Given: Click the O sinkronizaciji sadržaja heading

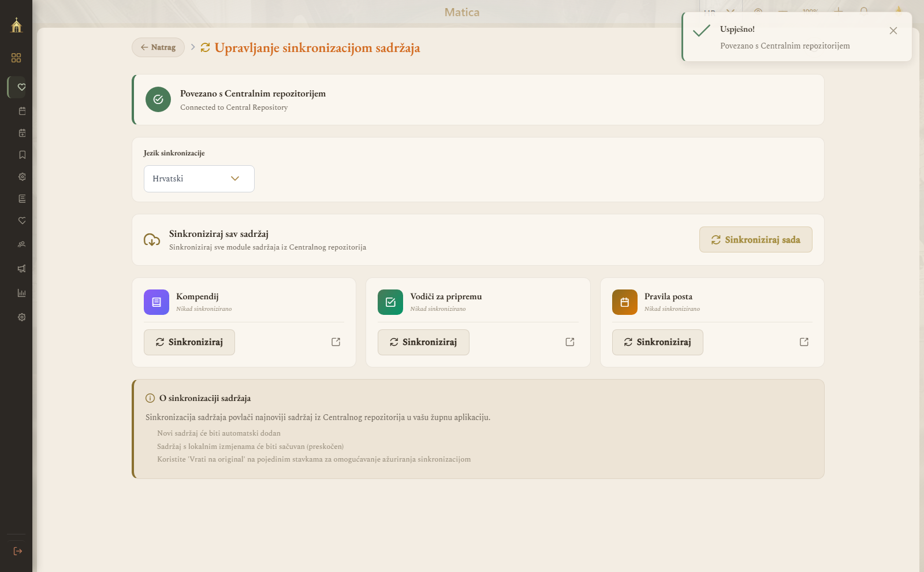Looking at the screenshot, I should click(x=205, y=398).
